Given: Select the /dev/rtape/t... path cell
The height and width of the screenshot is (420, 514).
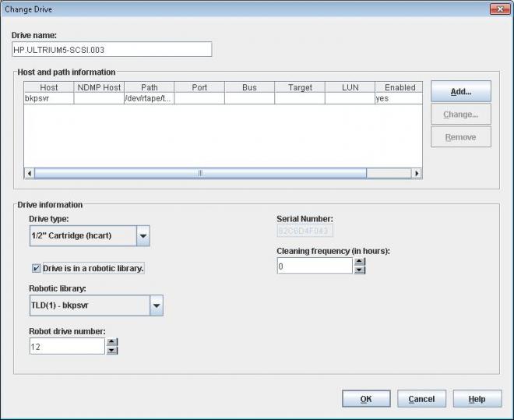Looking at the screenshot, I should tap(150, 98).
